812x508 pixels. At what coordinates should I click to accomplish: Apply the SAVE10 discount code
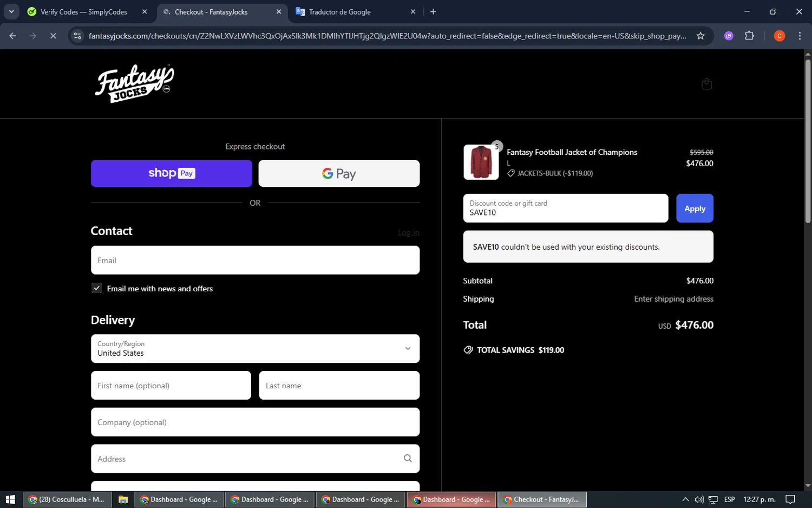click(x=695, y=208)
